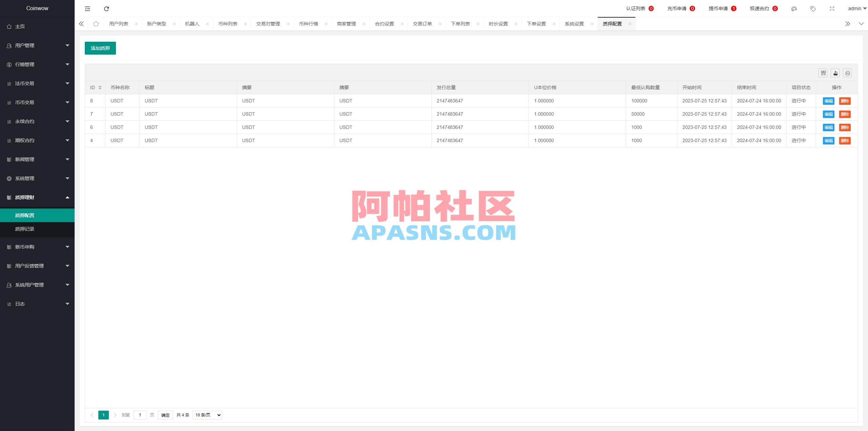Expand the 用户反馈管理 sidebar menu
Image resolution: width=868 pixels, height=431 pixels.
[x=37, y=266]
